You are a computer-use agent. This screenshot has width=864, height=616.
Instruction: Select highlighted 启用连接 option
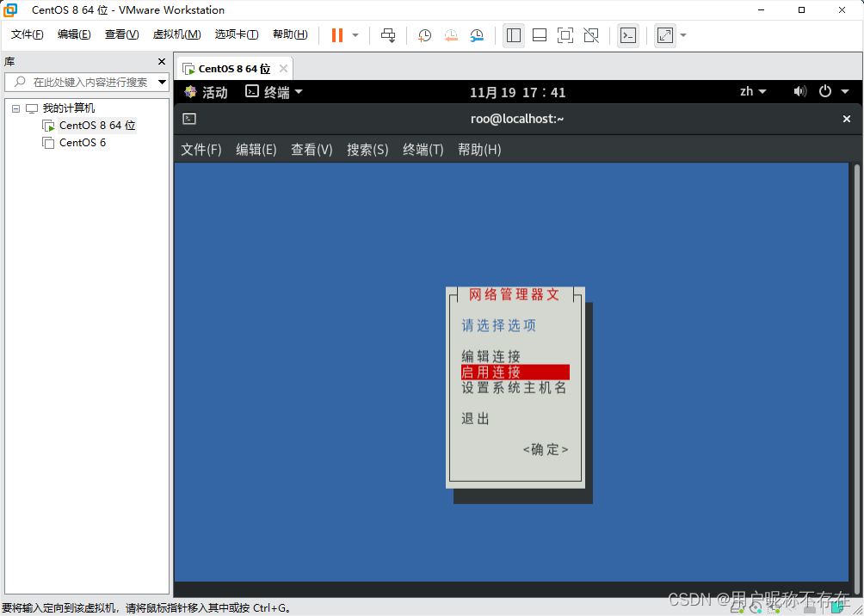[x=515, y=372]
